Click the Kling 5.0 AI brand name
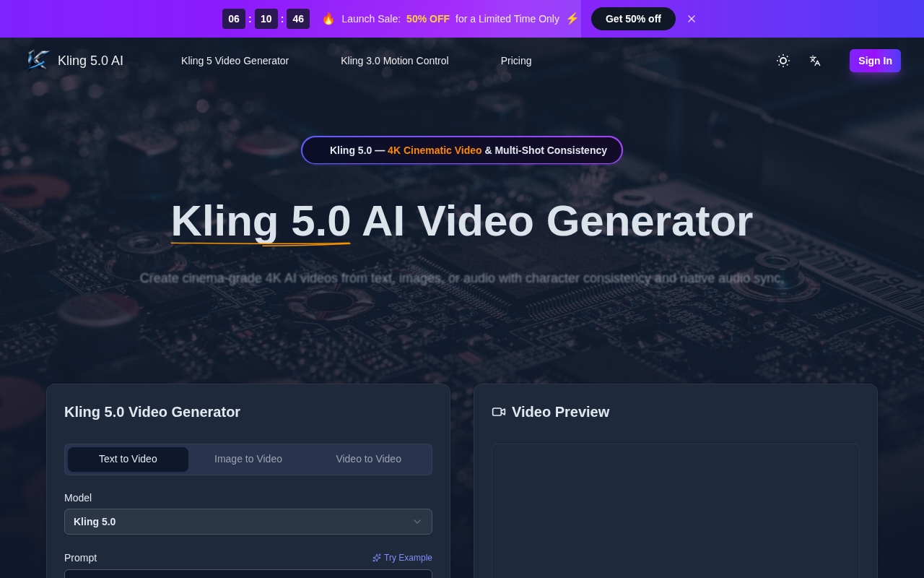The width and height of the screenshot is (924, 578). tap(90, 61)
